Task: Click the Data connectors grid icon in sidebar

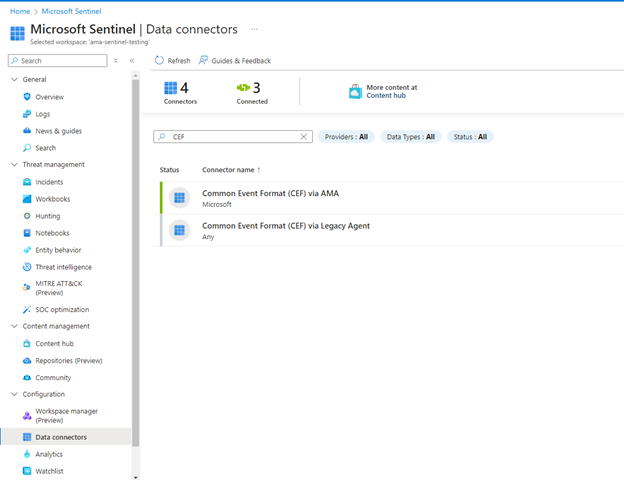Action: [27, 437]
